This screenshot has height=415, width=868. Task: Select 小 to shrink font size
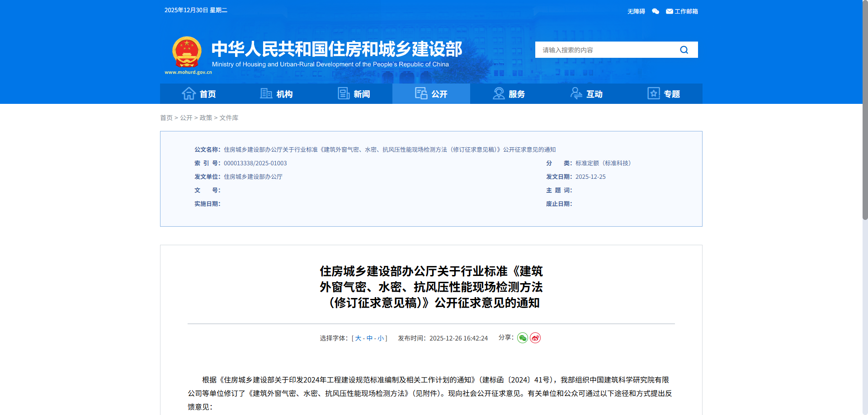coord(381,337)
